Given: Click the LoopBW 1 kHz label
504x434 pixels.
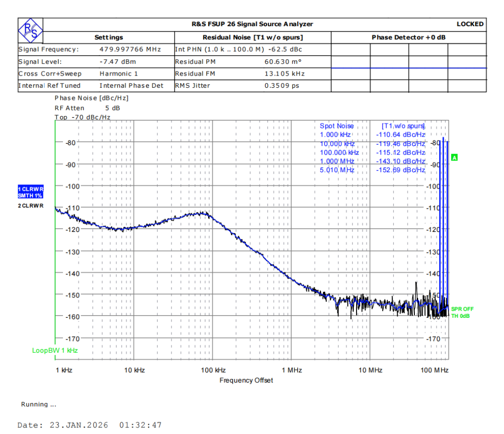Looking at the screenshot, I should tap(55, 350).
